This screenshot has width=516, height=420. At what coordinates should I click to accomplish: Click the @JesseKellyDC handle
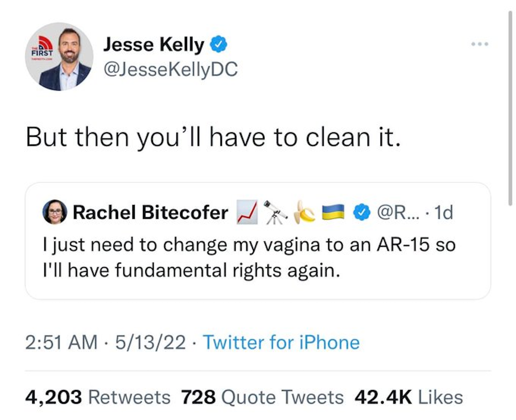click(x=170, y=69)
